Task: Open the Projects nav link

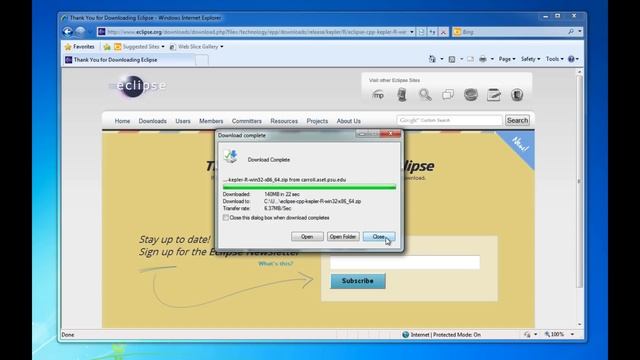Action: tap(317, 121)
